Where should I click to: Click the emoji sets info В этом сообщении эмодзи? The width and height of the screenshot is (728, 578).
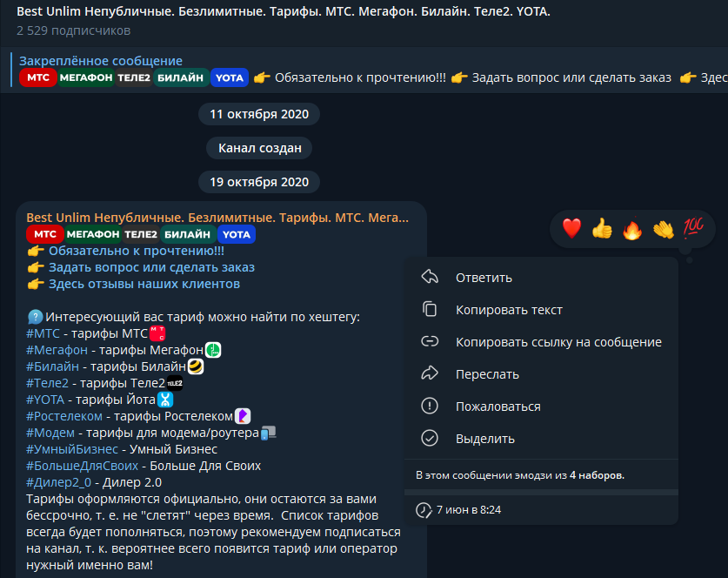pos(520,475)
